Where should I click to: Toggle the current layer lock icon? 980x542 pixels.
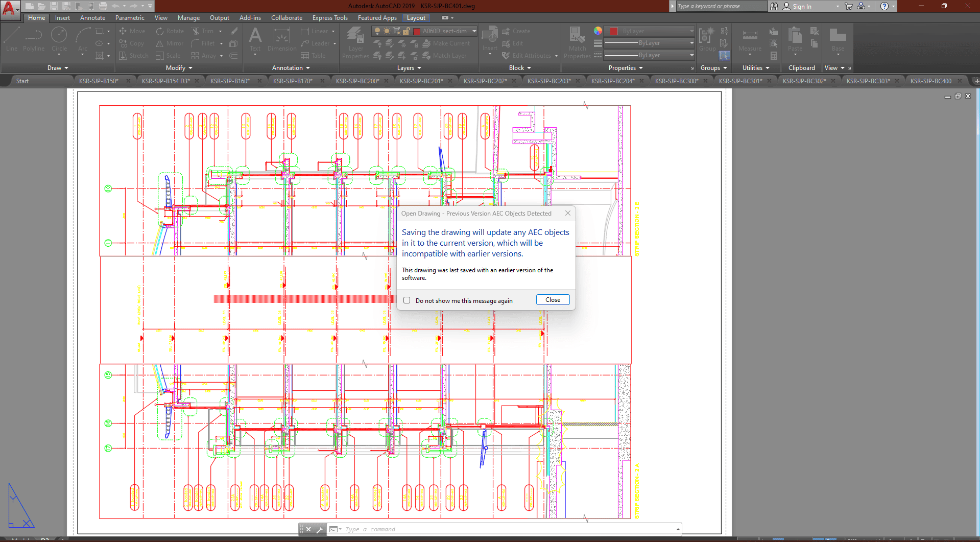406,31
